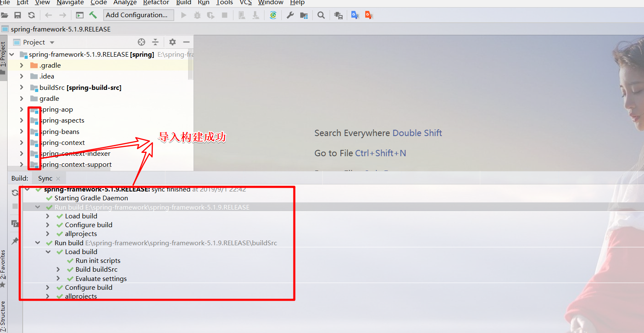The width and height of the screenshot is (644, 333).
Task: Click the green circular plugin icon
Action: [x=273, y=15]
